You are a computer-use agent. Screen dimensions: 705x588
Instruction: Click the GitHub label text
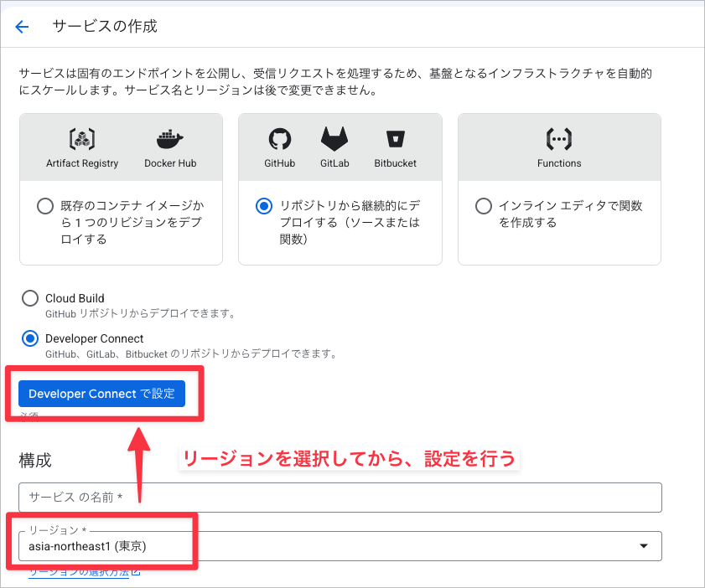point(280,163)
